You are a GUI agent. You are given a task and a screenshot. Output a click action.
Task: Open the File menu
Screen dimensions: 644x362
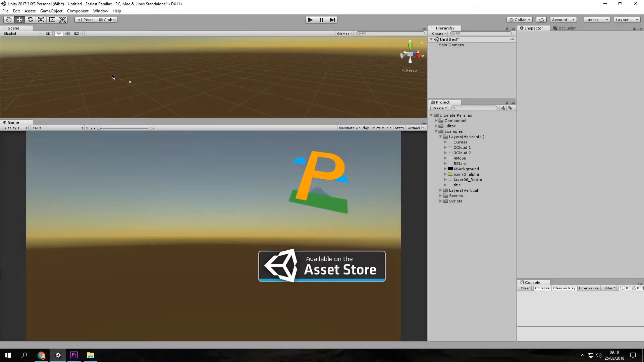point(5,11)
